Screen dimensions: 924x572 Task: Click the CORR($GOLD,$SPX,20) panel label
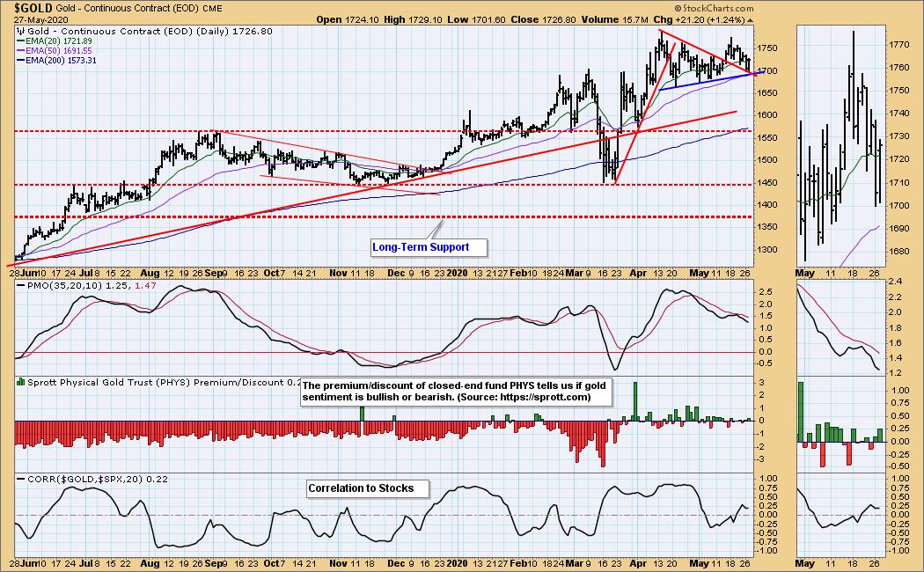click(x=92, y=479)
